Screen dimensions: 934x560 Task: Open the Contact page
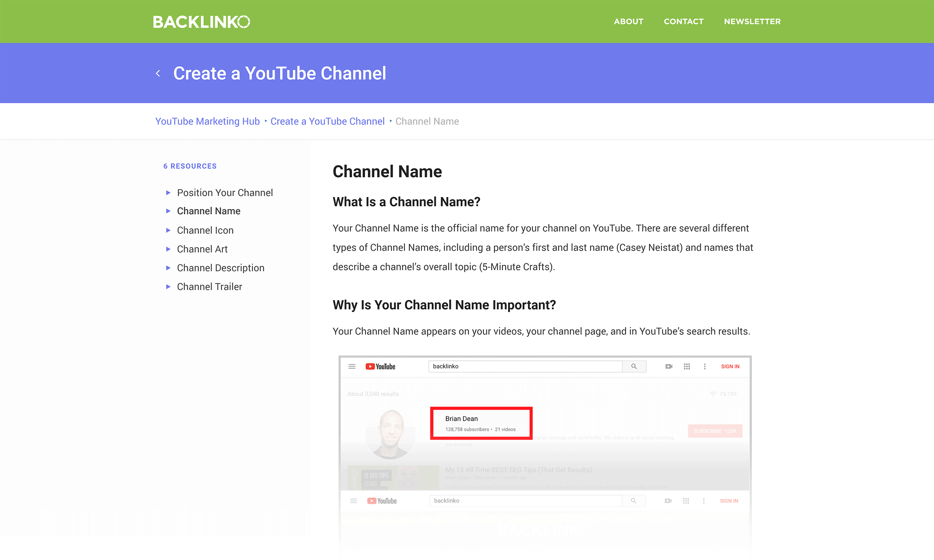pyautogui.click(x=683, y=22)
